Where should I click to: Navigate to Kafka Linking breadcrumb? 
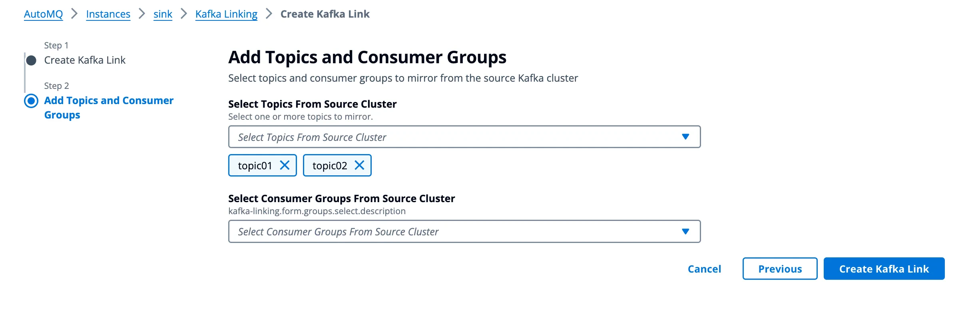pyautogui.click(x=226, y=14)
